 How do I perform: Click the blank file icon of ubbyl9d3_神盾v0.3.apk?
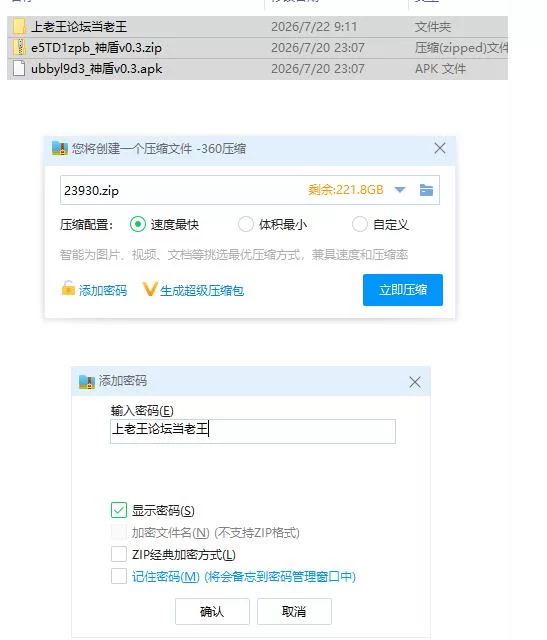click(19, 69)
